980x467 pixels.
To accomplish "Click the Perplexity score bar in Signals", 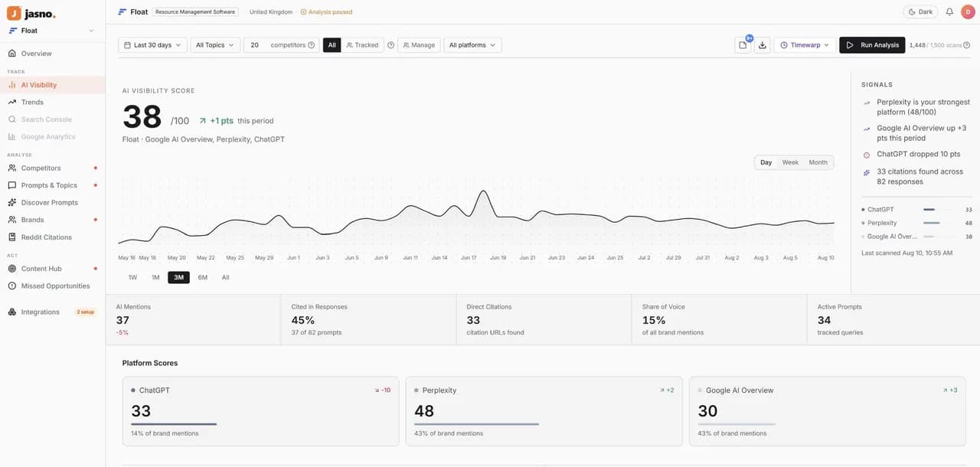I will [939, 223].
